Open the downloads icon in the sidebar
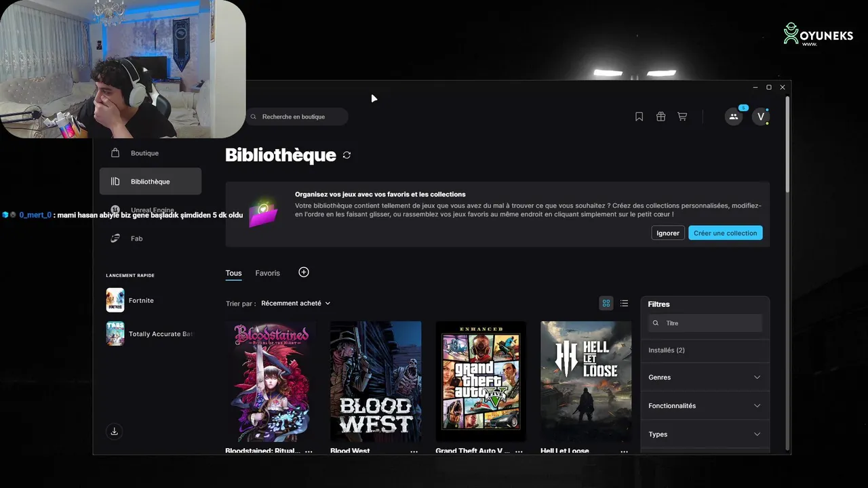Viewport: 868px width, 488px height. point(114,431)
